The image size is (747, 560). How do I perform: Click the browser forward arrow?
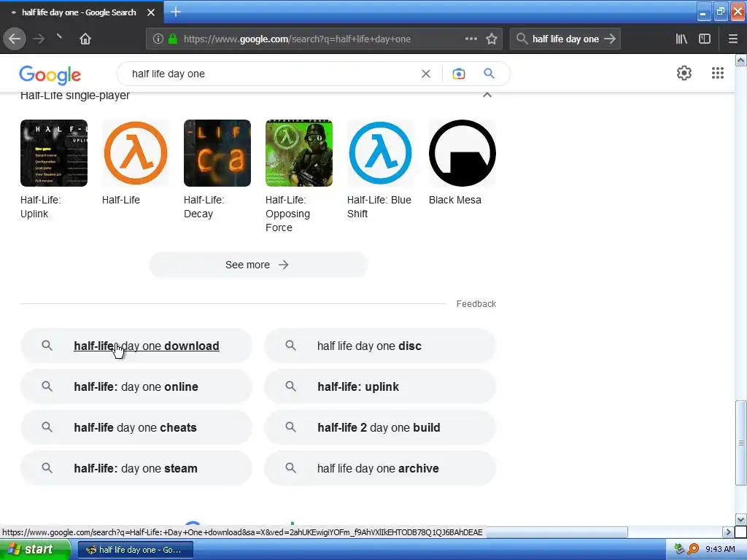coord(39,39)
